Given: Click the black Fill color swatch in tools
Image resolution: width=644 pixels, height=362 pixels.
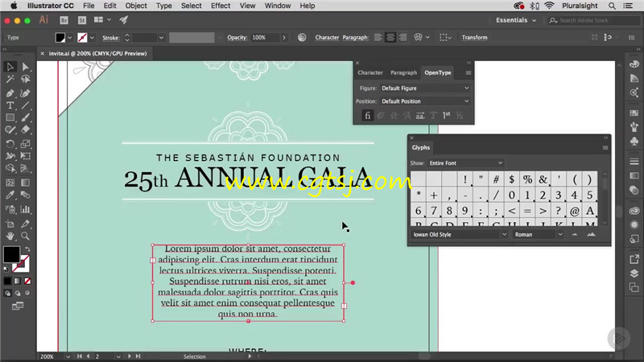Looking at the screenshot, I should 11,254.
